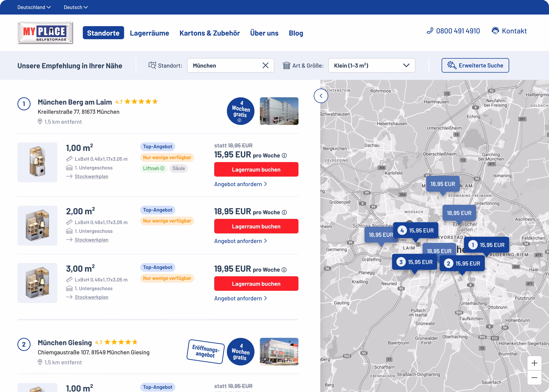Open the Lagerräume menu item
This screenshot has width=549, height=392.
tap(149, 33)
